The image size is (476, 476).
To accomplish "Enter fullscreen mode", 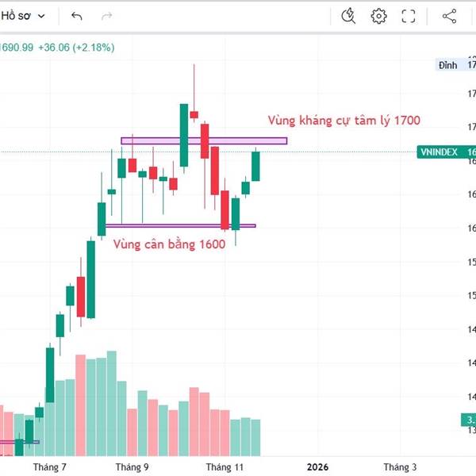I will pyautogui.click(x=409, y=15).
